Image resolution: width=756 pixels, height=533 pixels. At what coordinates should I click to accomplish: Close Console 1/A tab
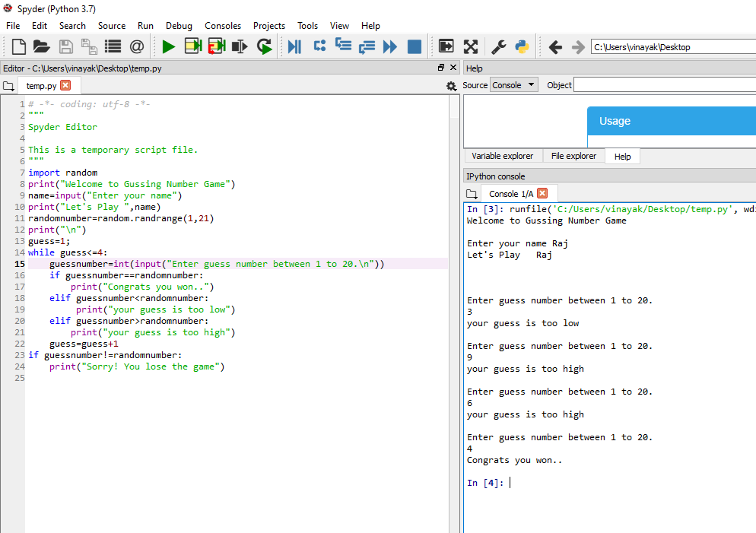[542, 193]
